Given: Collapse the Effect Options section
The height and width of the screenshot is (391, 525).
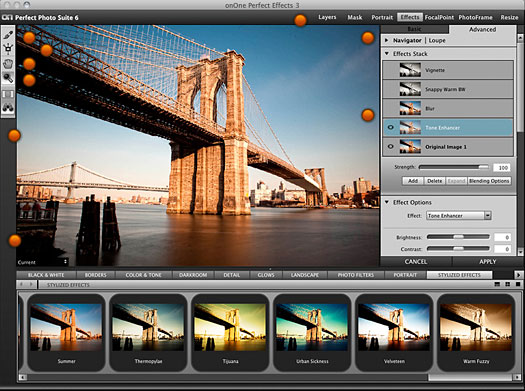Looking at the screenshot, I should tap(387, 202).
